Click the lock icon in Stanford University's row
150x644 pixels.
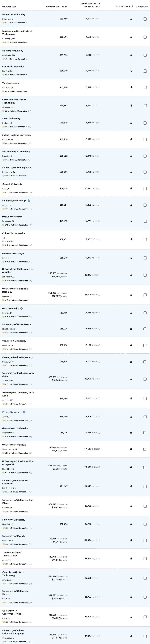(x=131, y=71)
